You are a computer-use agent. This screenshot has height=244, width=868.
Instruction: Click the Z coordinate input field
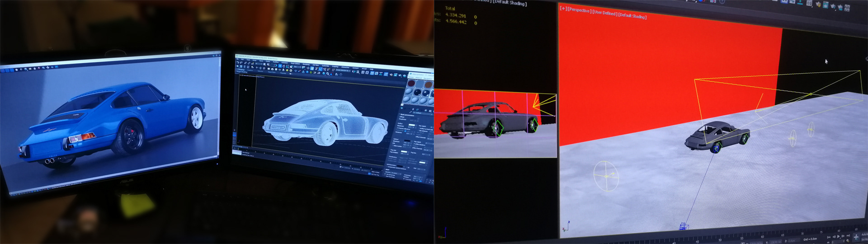(794, 241)
